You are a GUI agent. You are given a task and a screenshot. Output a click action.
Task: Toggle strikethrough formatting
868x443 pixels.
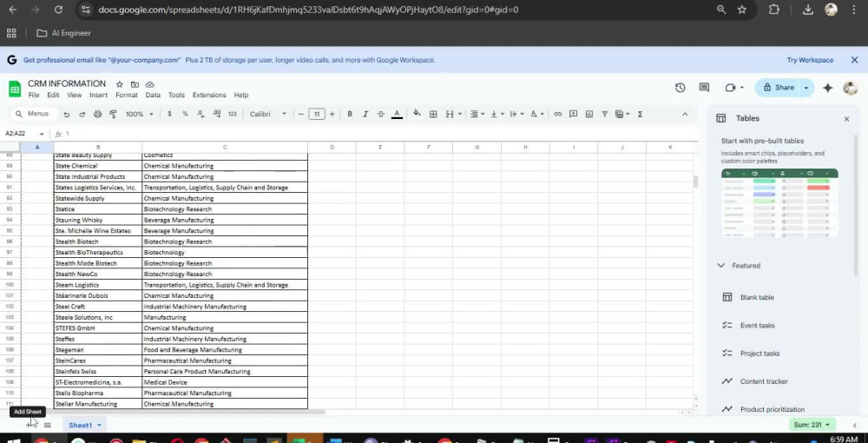380,114
